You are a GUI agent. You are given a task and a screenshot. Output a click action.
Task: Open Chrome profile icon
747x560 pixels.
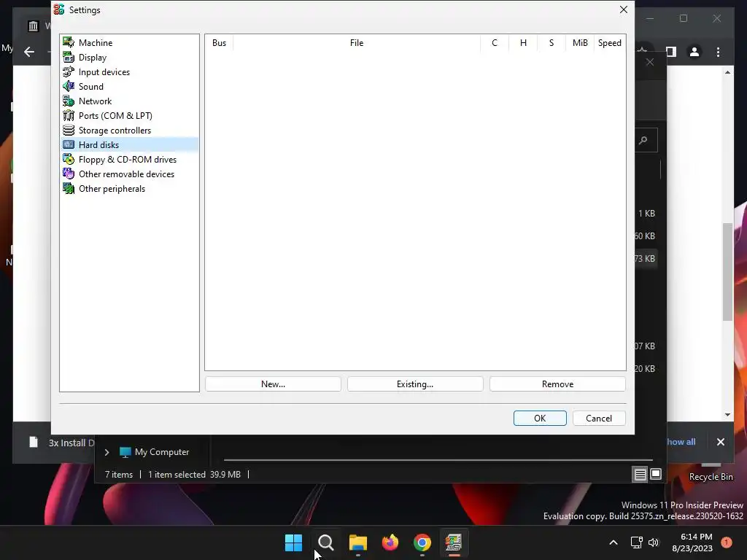pos(694,52)
